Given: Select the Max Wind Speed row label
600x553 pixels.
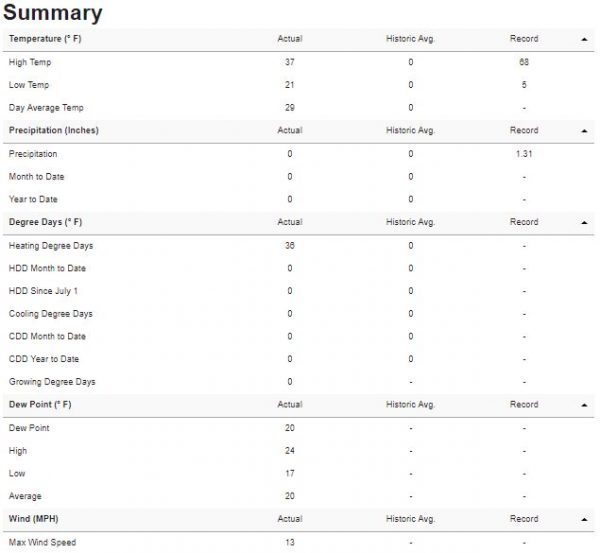Looking at the screenshot, I should click(x=42, y=542).
